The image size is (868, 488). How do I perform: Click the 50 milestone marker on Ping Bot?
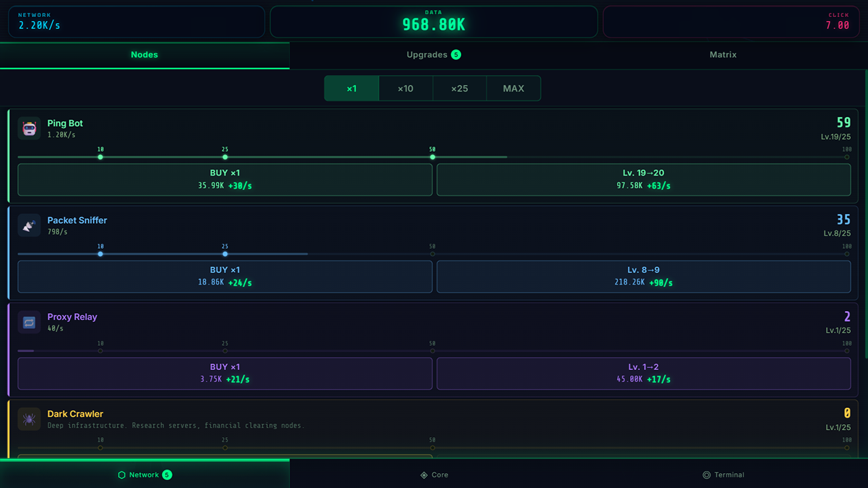[432, 157]
